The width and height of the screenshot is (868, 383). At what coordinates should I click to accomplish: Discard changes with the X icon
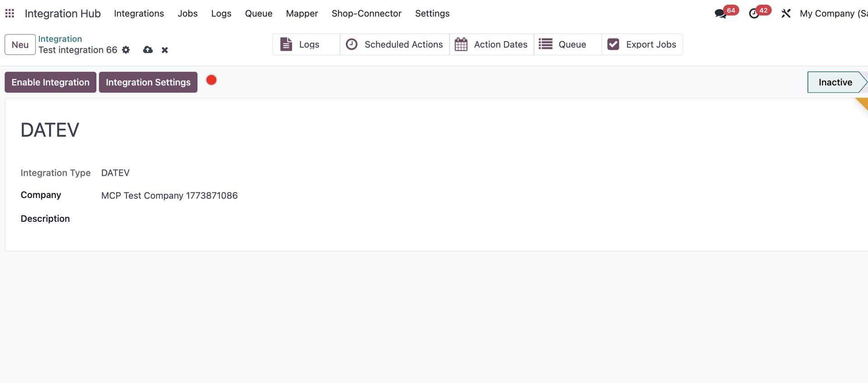pyautogui.click(x=165, y=50)
